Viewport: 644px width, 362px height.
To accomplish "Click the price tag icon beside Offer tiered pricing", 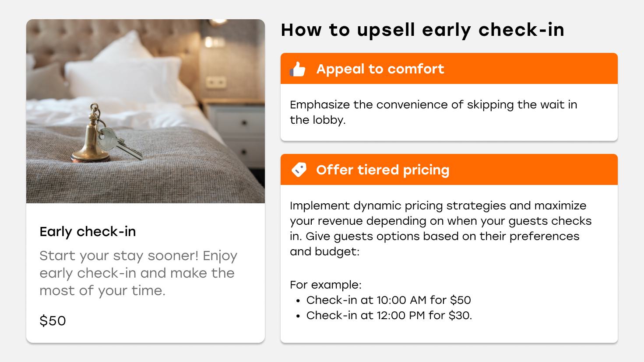I will [299, 170].
